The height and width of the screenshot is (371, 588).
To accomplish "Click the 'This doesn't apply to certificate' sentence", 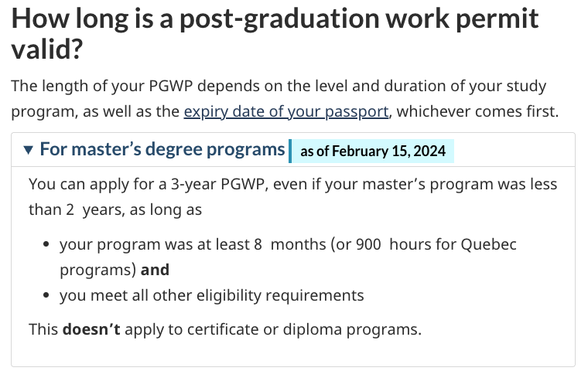I will pyautogui.click(x=225, y=330).
